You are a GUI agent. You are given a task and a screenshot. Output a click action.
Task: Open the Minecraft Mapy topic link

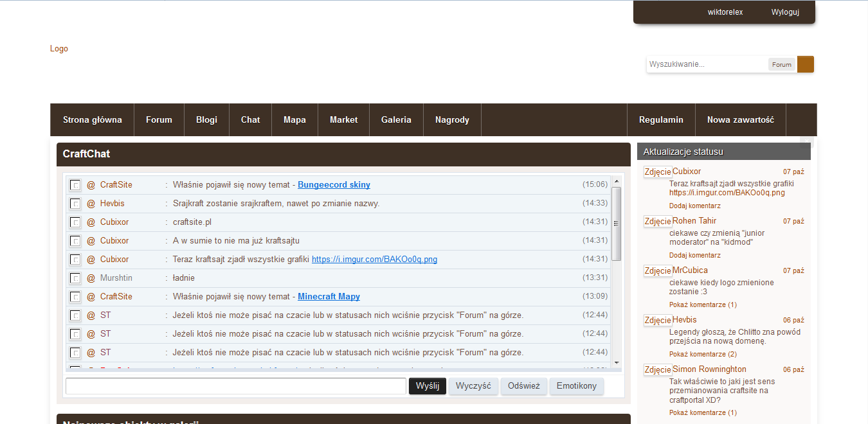[x=329, y=296]
